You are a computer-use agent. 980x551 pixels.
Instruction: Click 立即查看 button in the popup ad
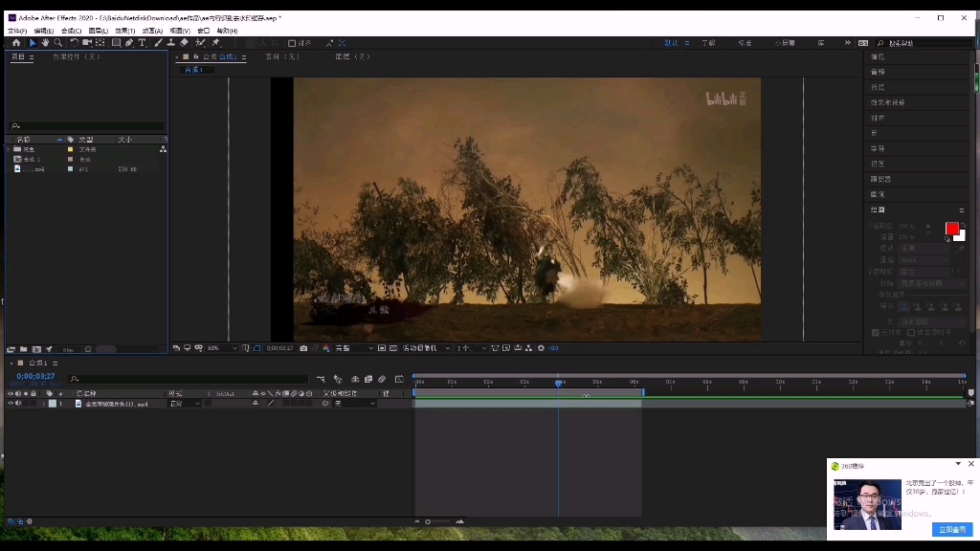(951, 529)
